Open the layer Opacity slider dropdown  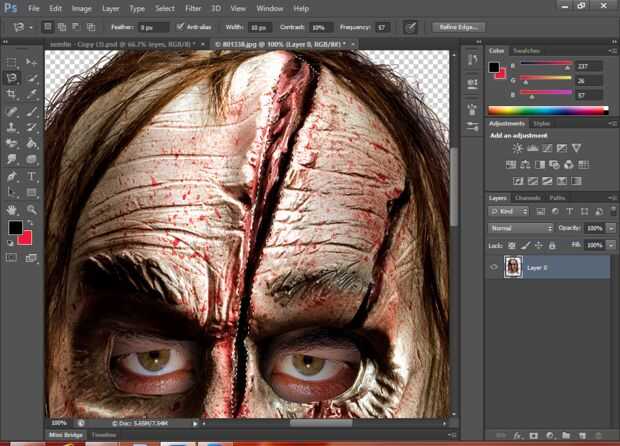coord(611,228)
